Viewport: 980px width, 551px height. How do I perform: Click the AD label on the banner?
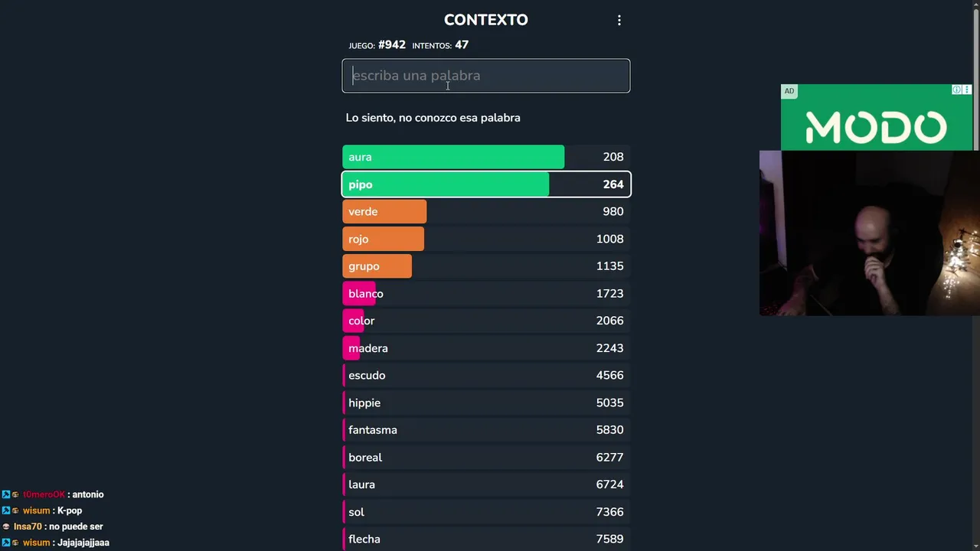[x=789, y=91]
